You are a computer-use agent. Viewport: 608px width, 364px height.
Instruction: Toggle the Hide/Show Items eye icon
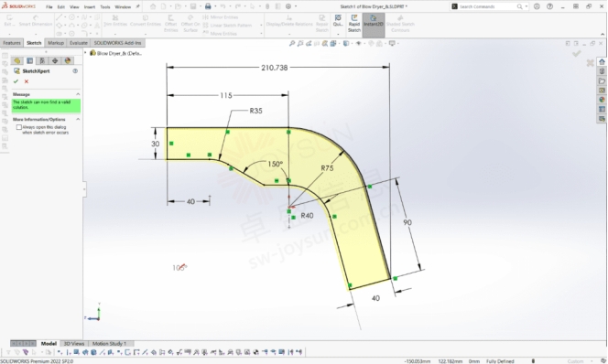click(359, 43)
